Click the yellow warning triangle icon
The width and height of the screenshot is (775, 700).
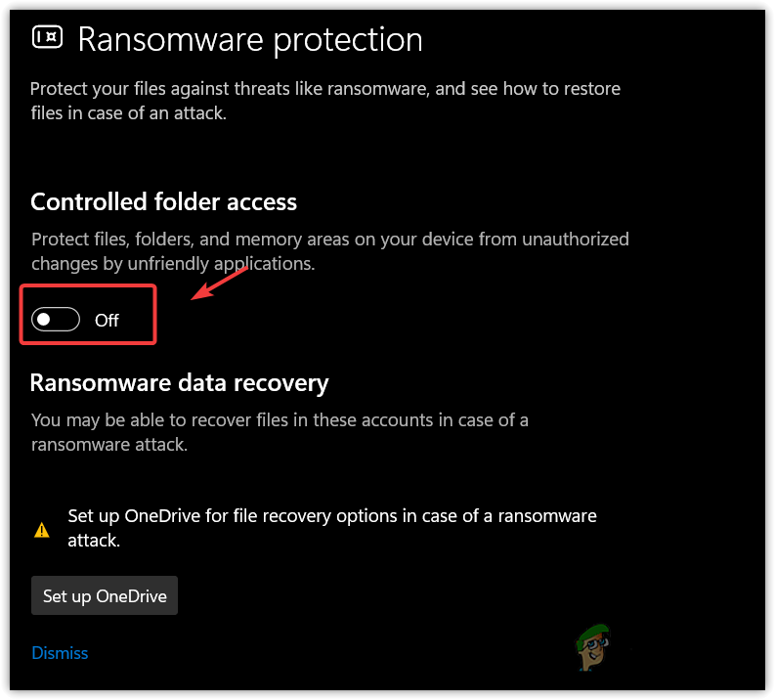(41, 530)
